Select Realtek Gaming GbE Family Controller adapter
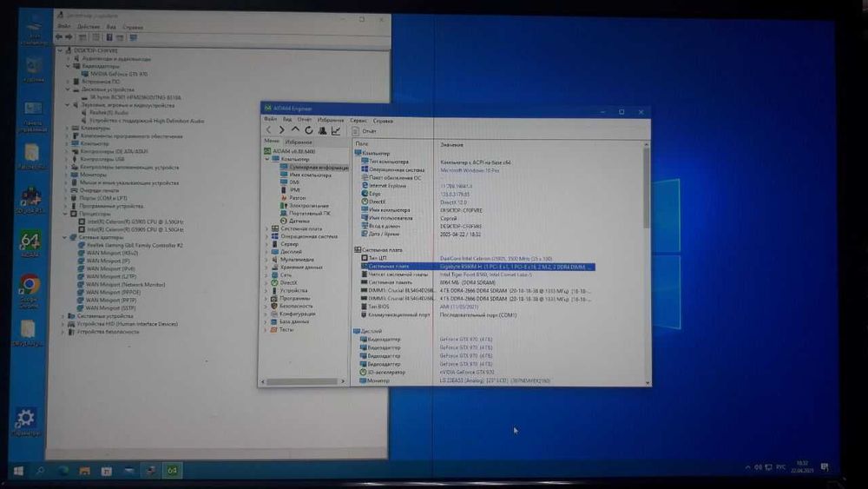868x489 pixels. tap(135, 245)
